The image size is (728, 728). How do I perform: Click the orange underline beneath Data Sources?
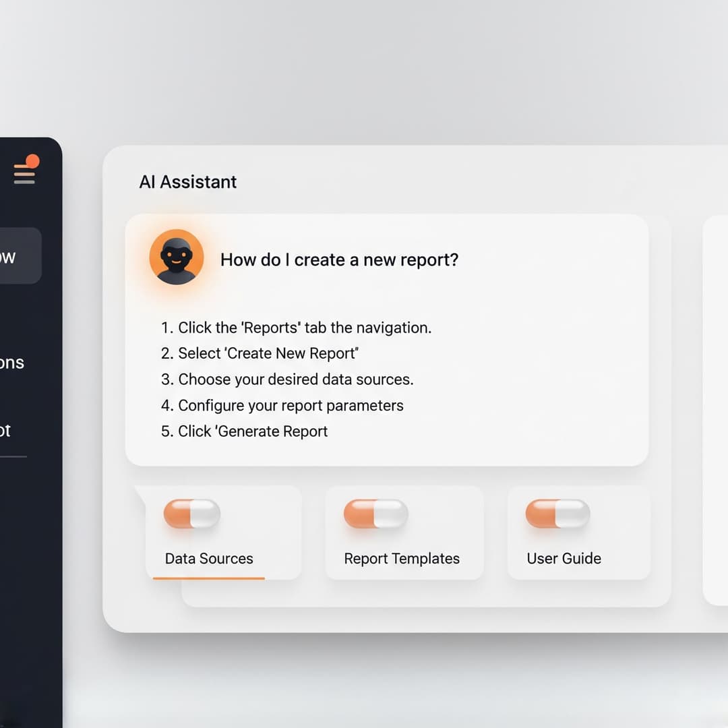pos(209,578)
